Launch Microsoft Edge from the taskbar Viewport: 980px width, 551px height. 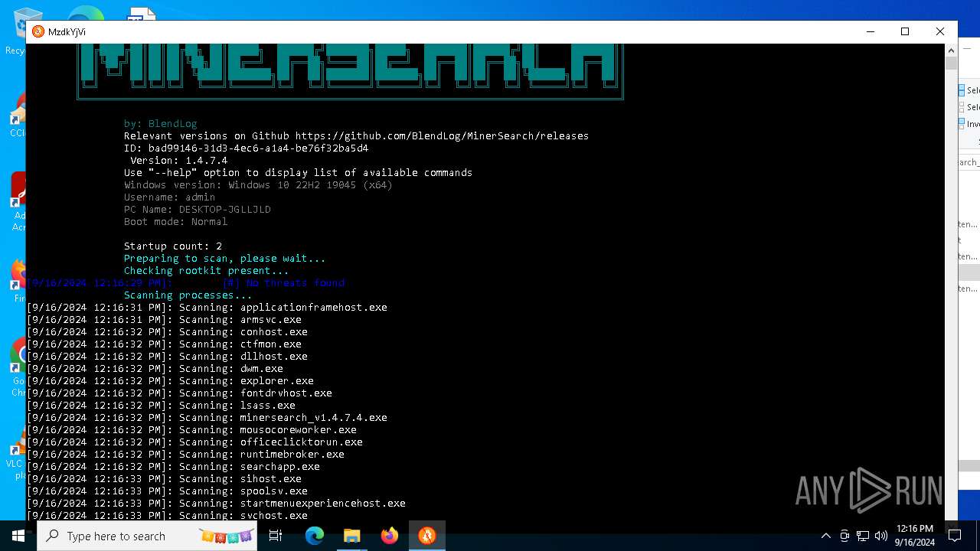point(315,536)
